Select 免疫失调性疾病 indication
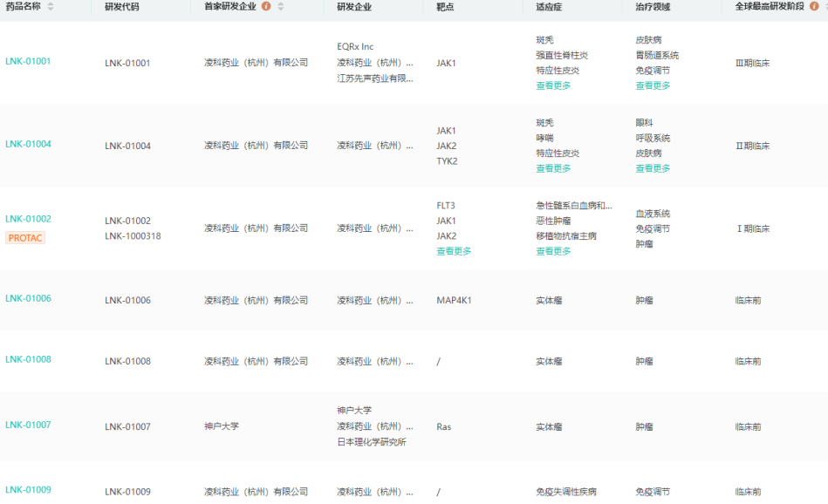This screenshot has height=504, width=828. (x=566, y=492)
